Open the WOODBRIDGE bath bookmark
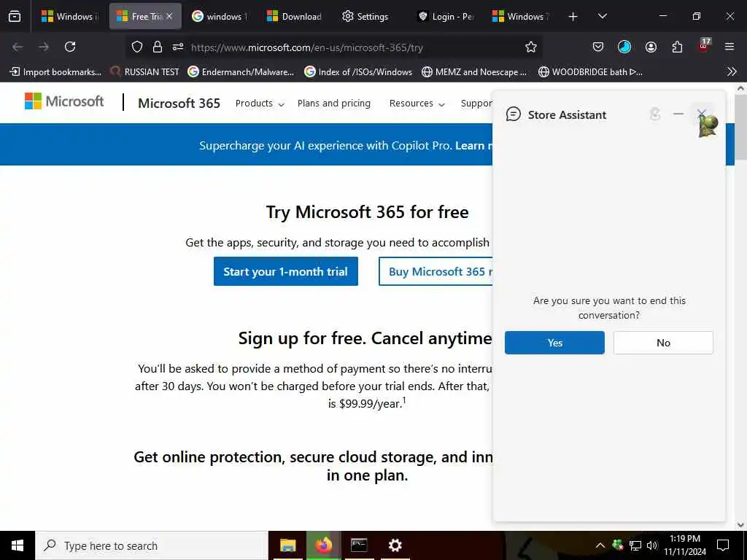This screenshot has height=560, width=747. (x=590, y=72)
